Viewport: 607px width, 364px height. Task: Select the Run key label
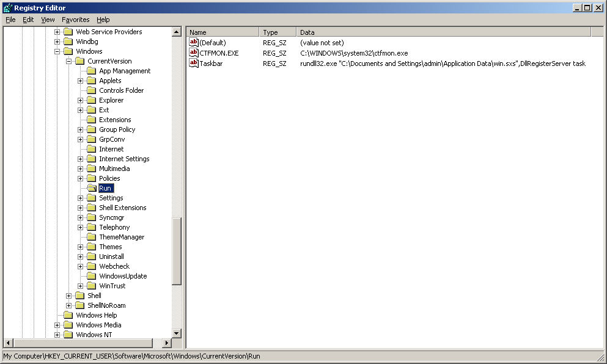pos(106,188)
